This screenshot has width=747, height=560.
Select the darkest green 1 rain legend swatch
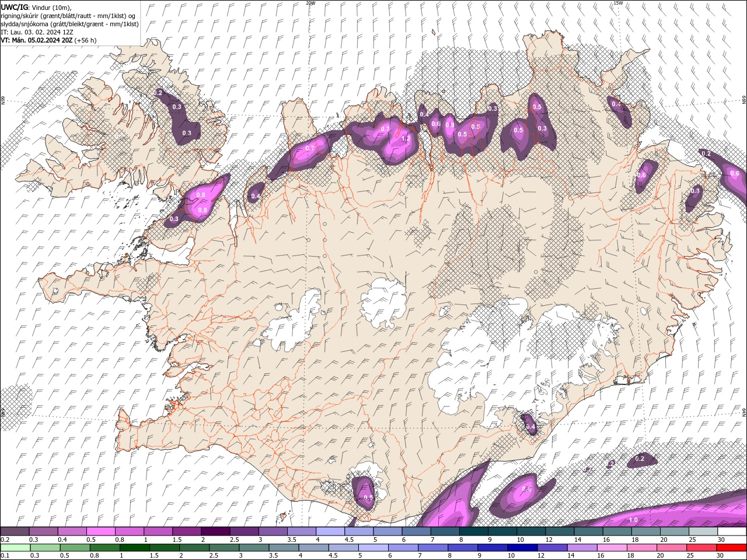[x=134, y=548]
